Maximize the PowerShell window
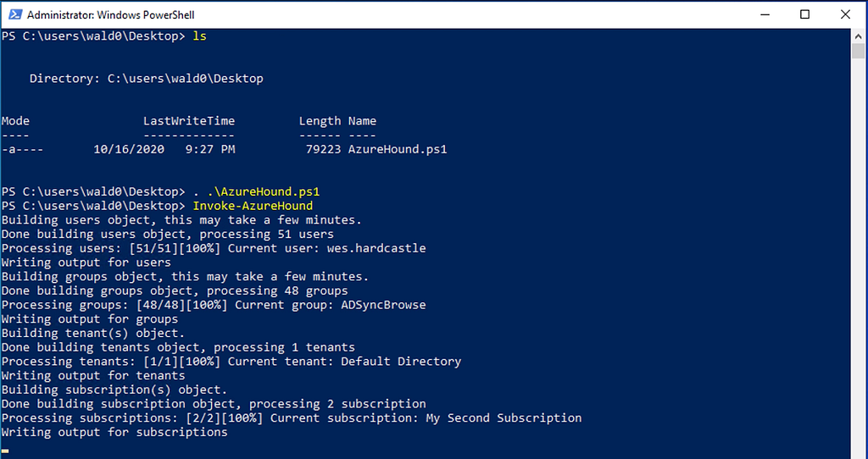868x459 pixels. [x=805, y=14]
